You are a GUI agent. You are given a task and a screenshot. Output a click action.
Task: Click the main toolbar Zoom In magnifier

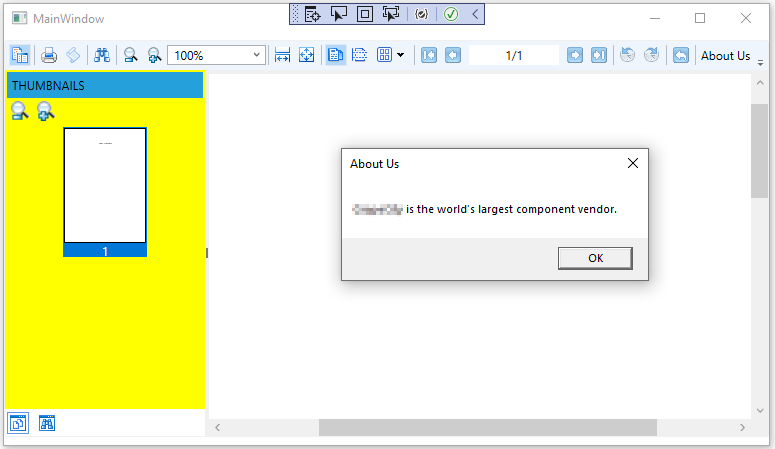(x=154, y=55)
